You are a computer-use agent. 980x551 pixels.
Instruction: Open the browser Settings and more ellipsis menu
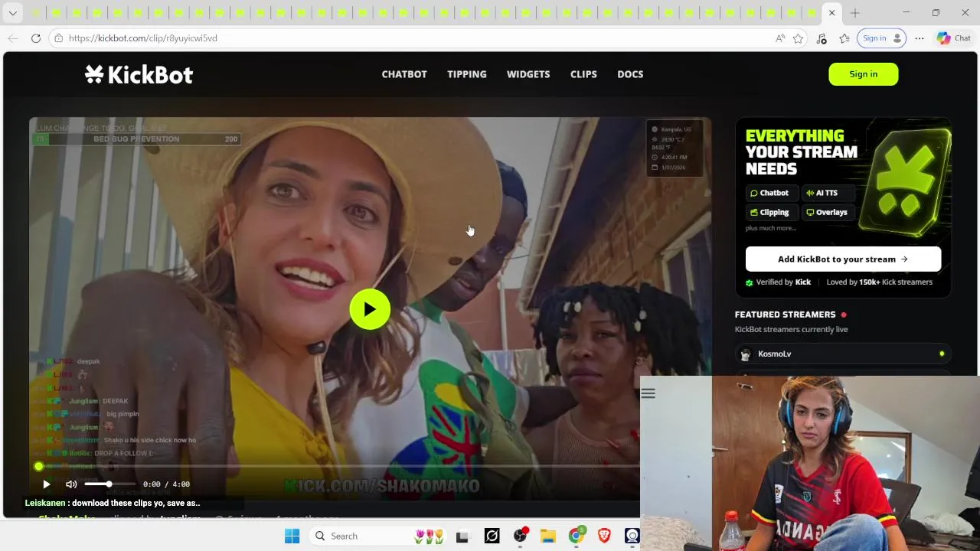pyautogui.click(x=920, y=38)
